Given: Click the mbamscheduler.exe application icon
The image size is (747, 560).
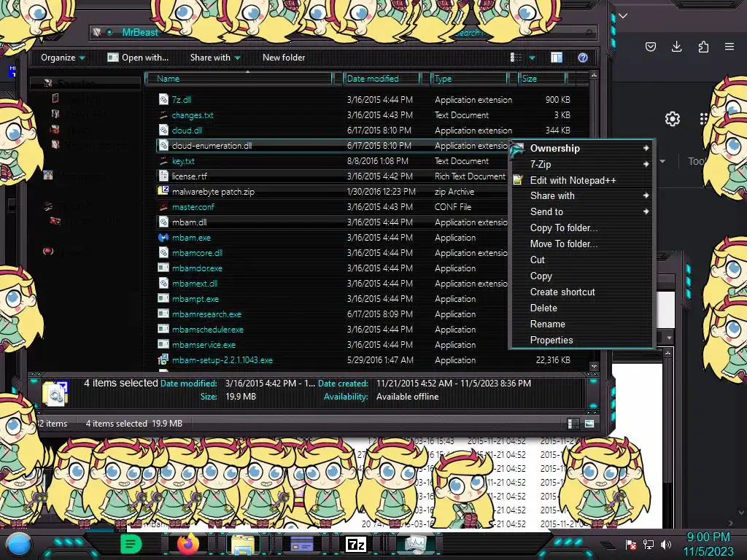Looking at the screenshot, I should pyautogui.click(x=163, y=329).
